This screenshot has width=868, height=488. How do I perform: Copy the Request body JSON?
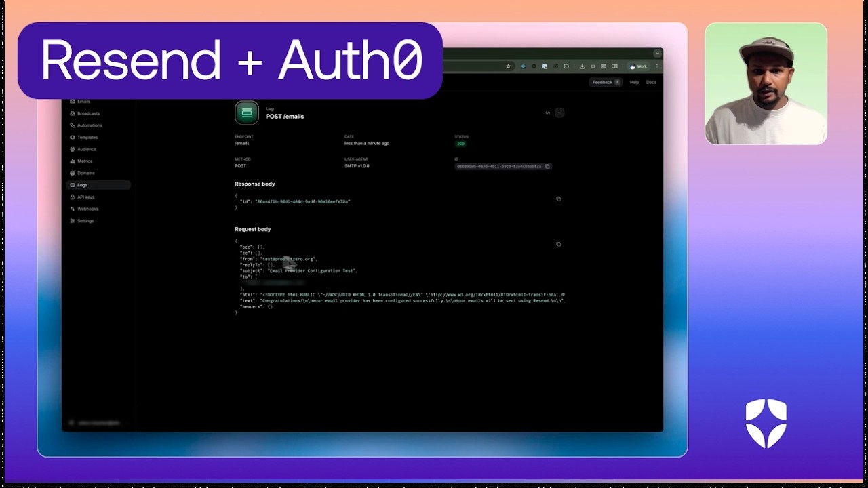[x=559, y=244]
